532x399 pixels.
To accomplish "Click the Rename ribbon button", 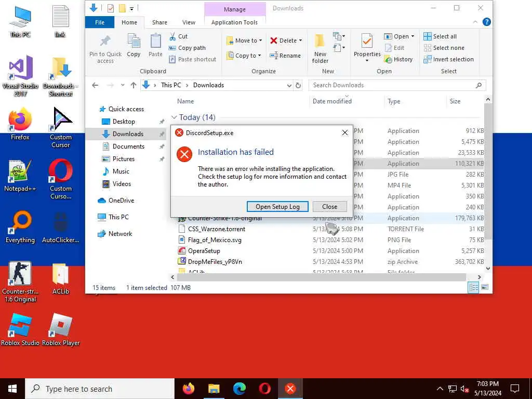I will click(x=285, y=56).
